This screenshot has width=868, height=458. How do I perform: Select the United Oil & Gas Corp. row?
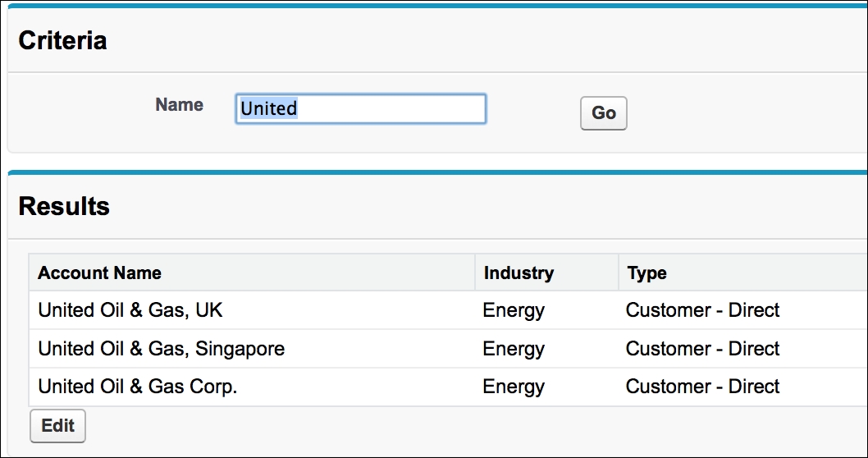[x=137, y=387]
